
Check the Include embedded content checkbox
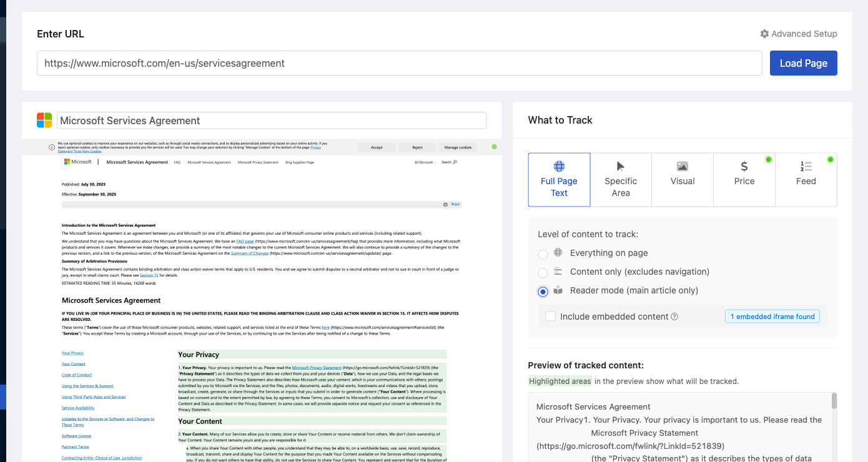[550, 316]
